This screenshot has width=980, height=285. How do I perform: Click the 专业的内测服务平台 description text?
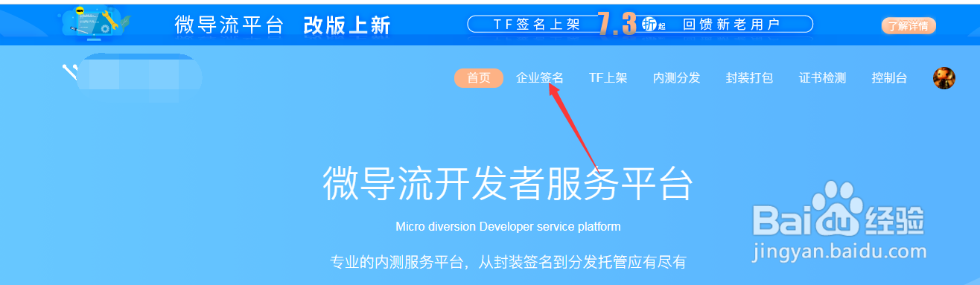click(x=508, y=262)
